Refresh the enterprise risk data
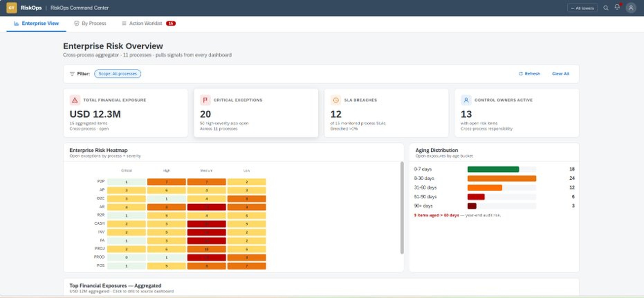 pos(530,74)
